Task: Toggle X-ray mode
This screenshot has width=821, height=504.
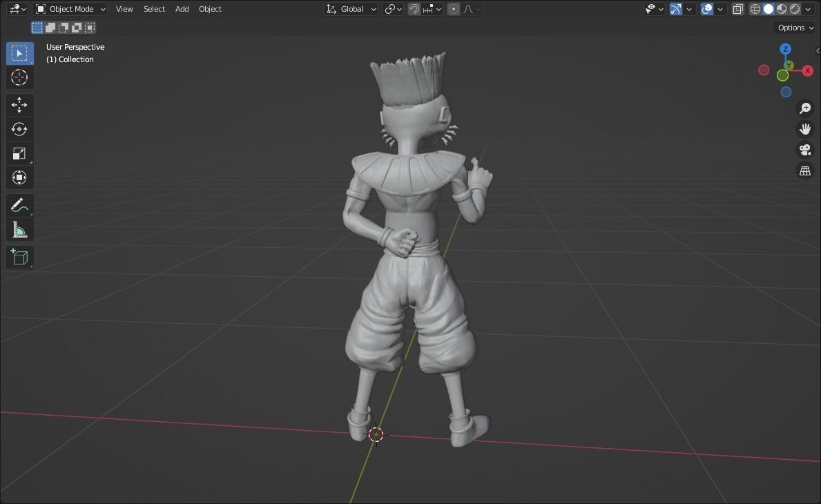Action: coord(737,9)
